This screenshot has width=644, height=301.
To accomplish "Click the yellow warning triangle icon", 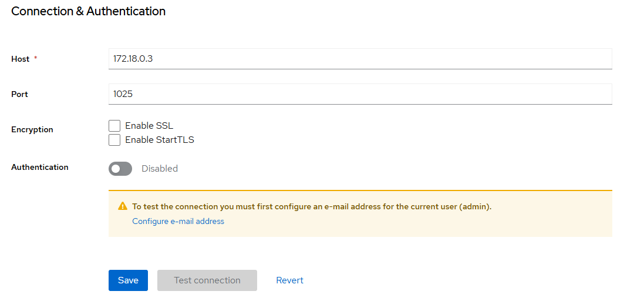I will [122, 206].
